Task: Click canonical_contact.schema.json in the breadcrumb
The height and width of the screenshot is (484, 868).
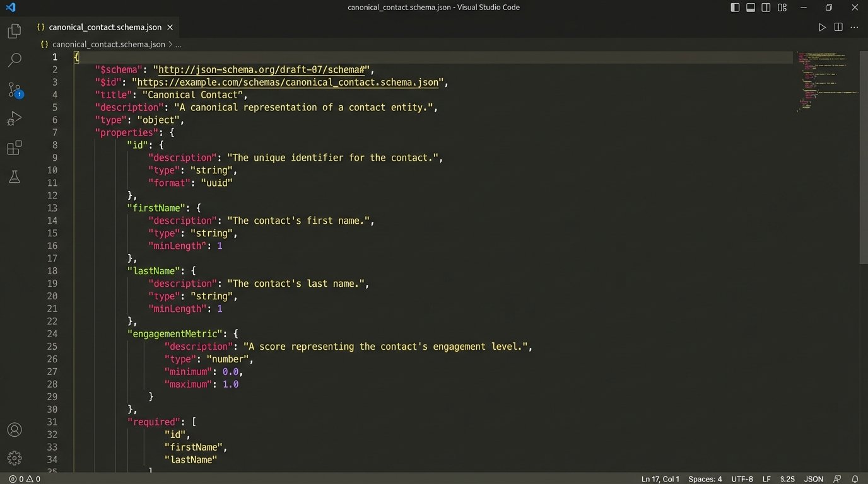Action: click(108, 44)
